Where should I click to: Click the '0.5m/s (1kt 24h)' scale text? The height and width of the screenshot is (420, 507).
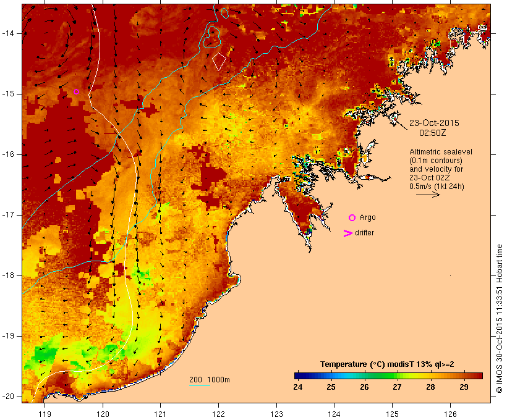(437, 187)
